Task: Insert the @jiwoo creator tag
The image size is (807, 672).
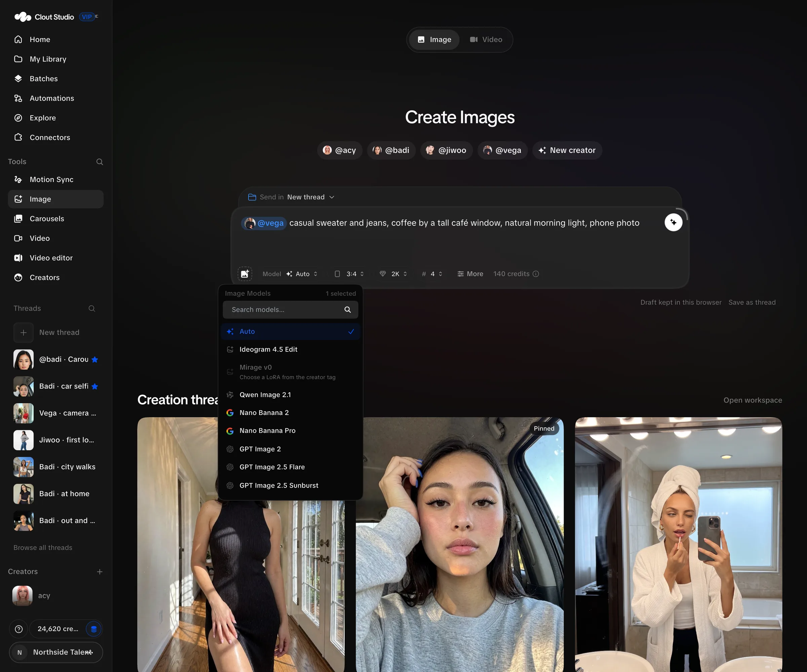Action: coord(447,150)
